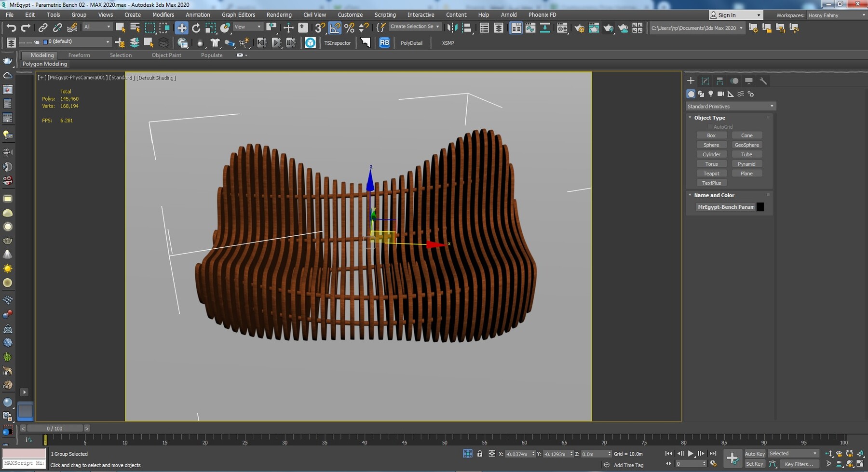The image size is (868, 472).
Task: Click the Undo arrow icon
Action: pos(11,28)
